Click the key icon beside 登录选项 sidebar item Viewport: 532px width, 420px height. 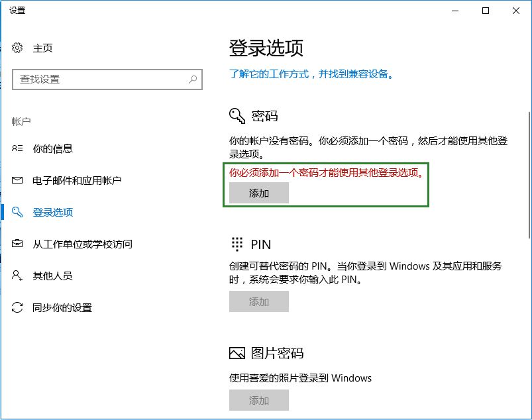(x=17, y=212)
